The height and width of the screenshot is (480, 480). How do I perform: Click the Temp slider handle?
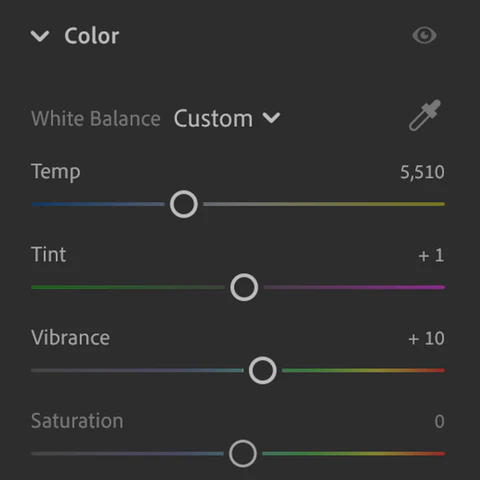pos(184,204)
